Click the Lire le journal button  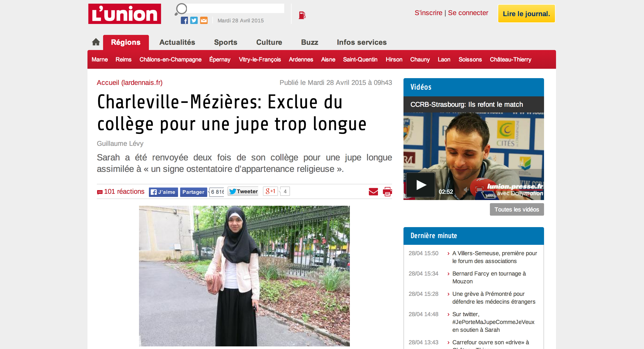tap(526, 14)
